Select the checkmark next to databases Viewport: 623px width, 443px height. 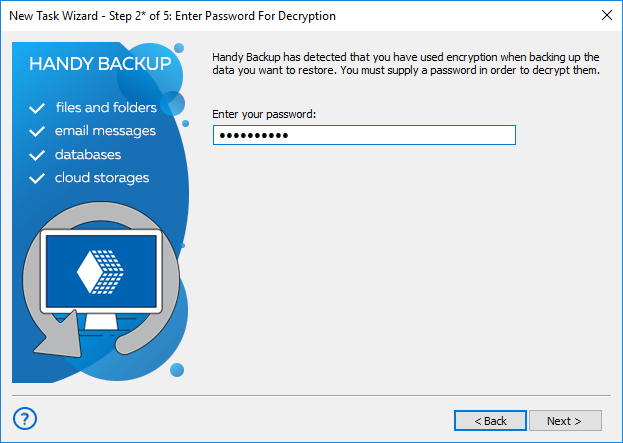click(38, 155)
